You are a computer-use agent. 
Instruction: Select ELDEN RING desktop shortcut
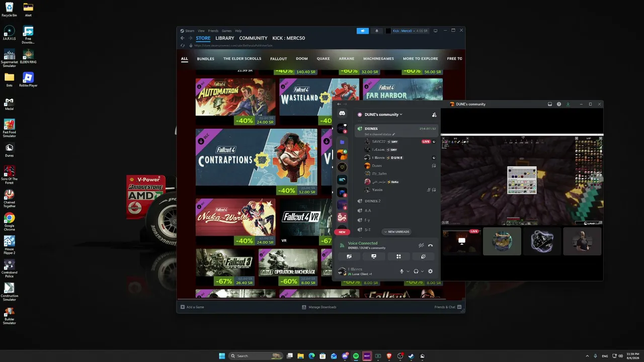coord(28,56)
